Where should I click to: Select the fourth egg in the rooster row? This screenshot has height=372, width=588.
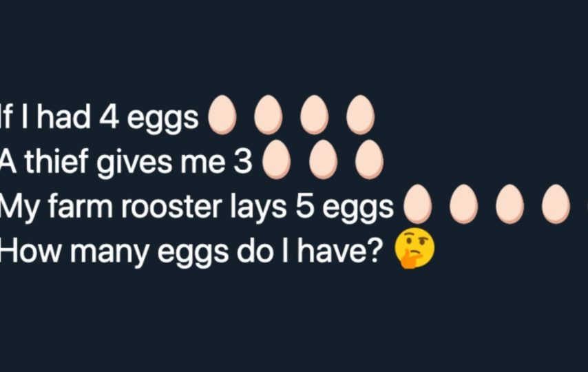[x=556, y=204]
